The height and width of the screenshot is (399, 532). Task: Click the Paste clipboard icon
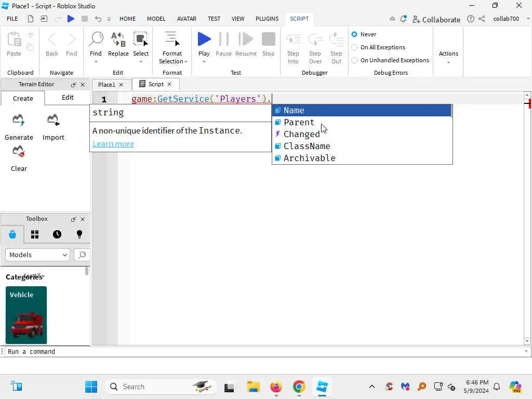tap(14, 39)
